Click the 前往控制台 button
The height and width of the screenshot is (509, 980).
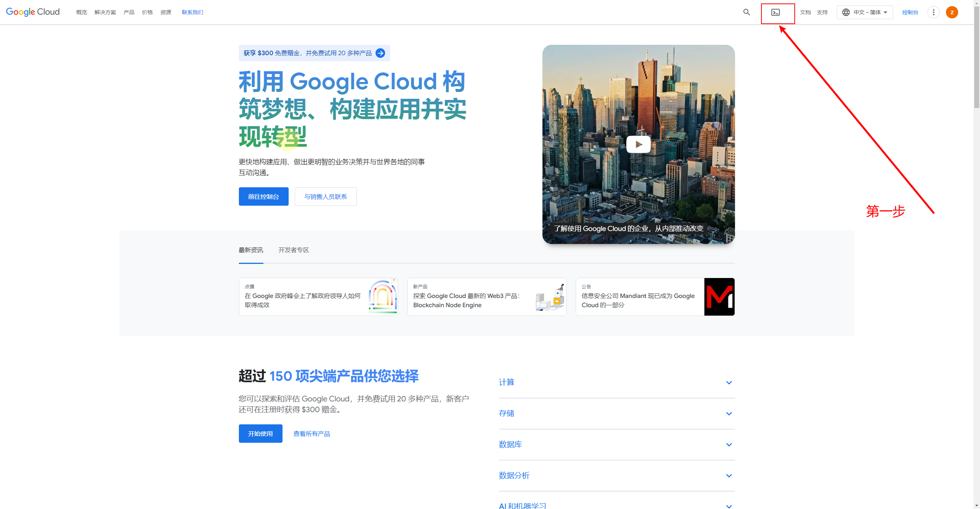click(264, 196)
